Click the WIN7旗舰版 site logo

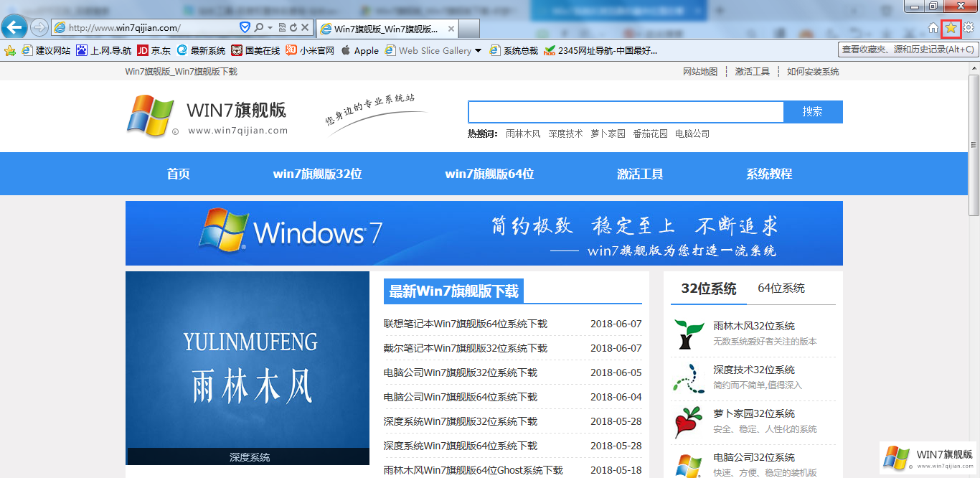click(x=207, y=116)
